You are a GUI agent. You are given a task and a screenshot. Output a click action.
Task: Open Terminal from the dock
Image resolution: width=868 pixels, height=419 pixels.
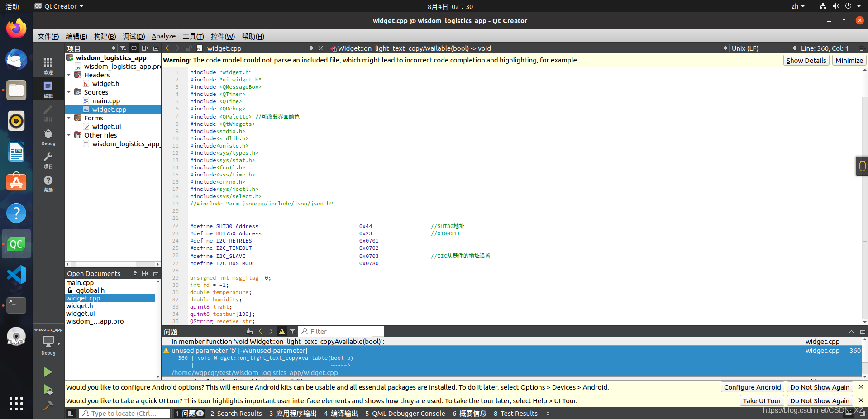point(16,305)
